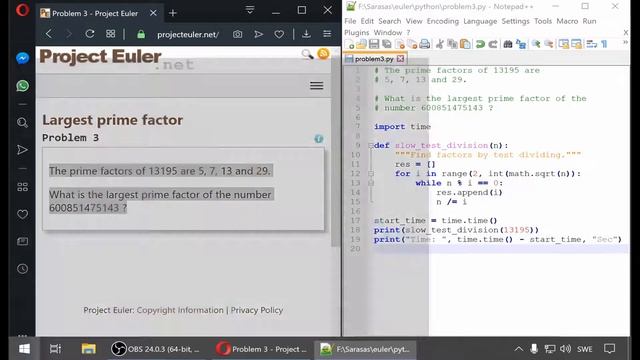Open Find with the binoculars icon

pos(508,44)
